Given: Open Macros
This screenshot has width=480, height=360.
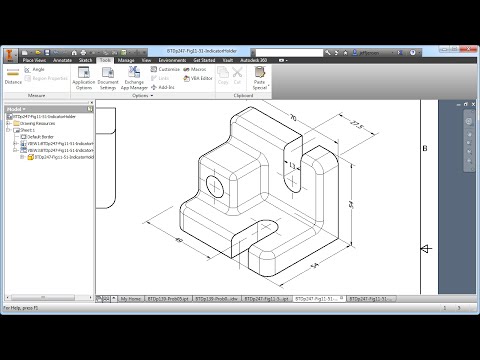Looking at the screenshot, I should 195,69.
